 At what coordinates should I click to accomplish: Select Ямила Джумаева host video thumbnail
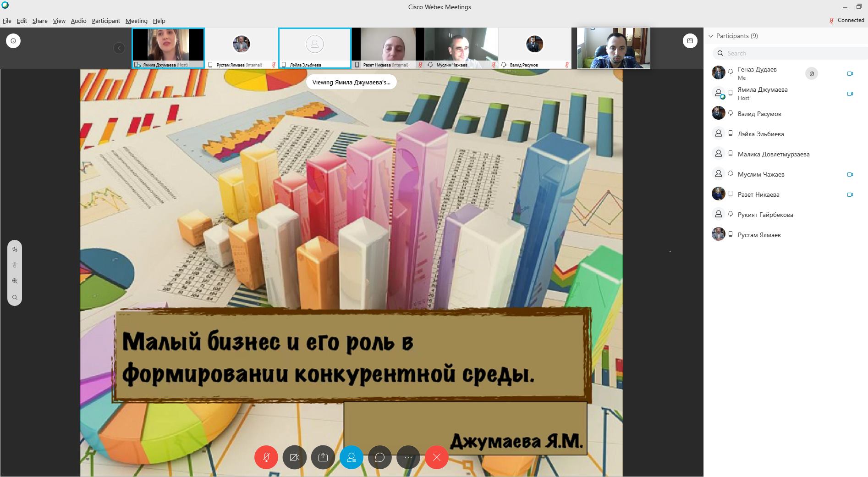[x=168, y=48]
